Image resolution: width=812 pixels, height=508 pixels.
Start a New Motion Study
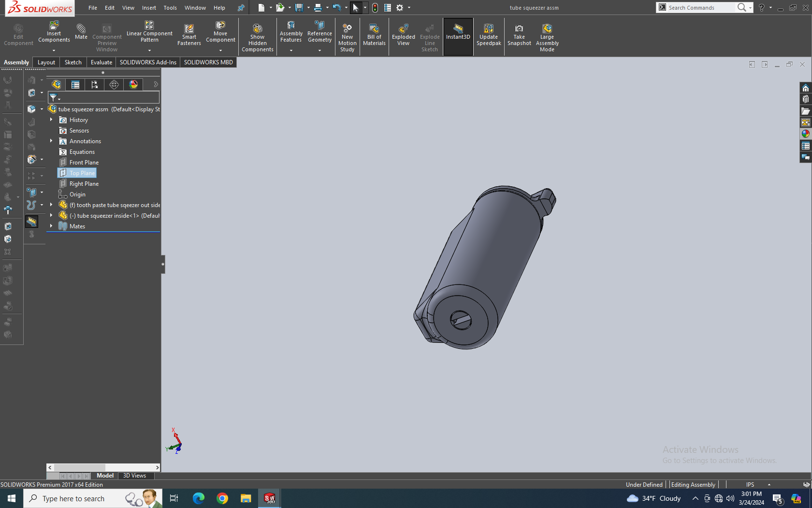pyautogui.click(x=347, y=37)
